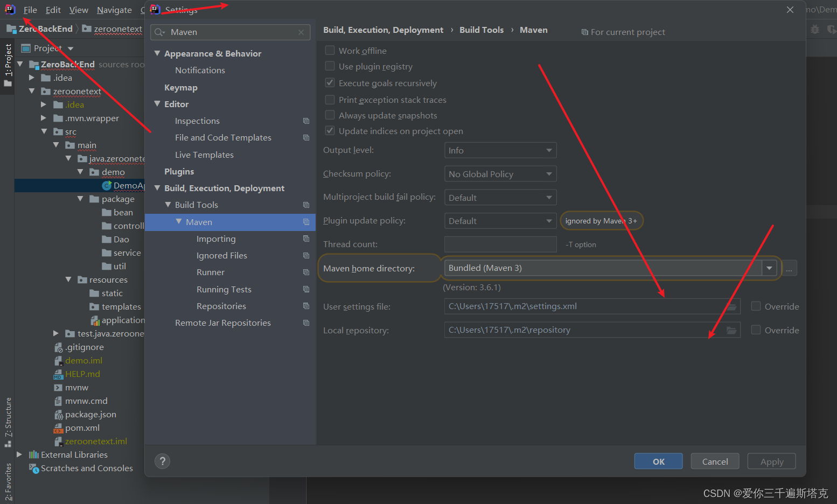This screenshot has height=504, width=837.
Task: Open the Plugin update policy dropdown
Action: [x=500, y=221]
